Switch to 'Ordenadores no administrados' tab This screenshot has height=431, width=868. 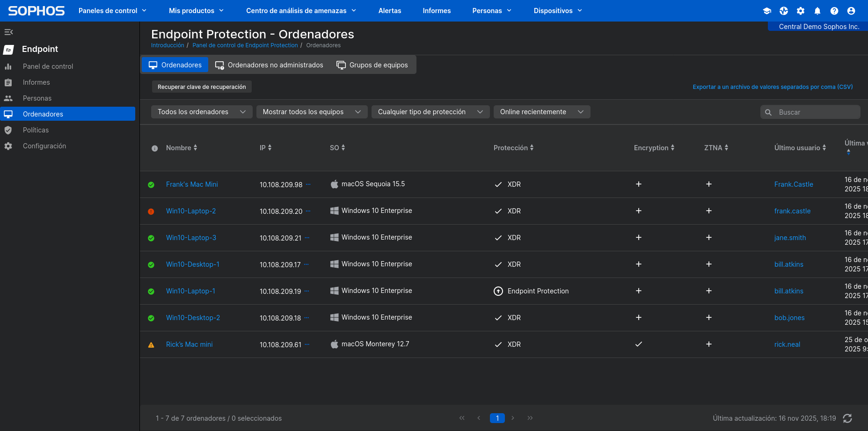point(269,65)
